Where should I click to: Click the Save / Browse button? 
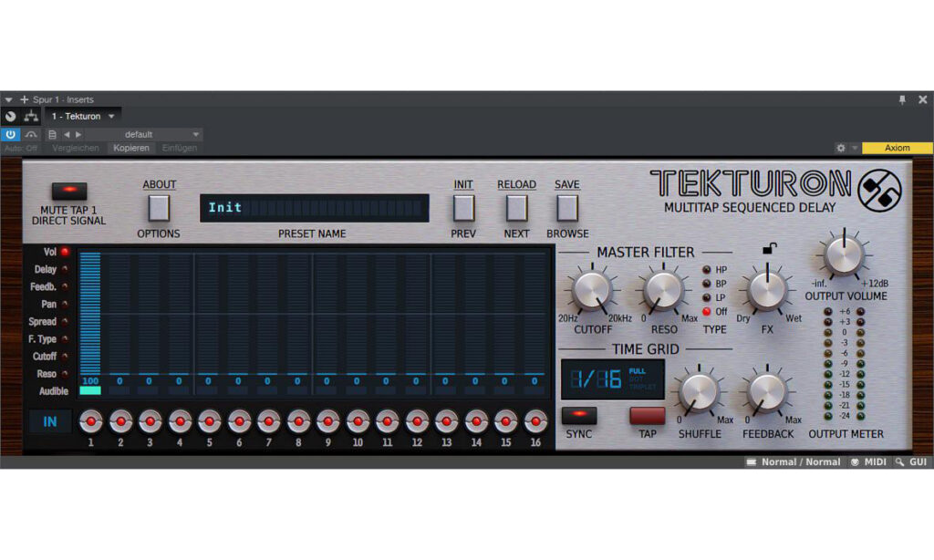pyautogui.click(x=567, y=208)
